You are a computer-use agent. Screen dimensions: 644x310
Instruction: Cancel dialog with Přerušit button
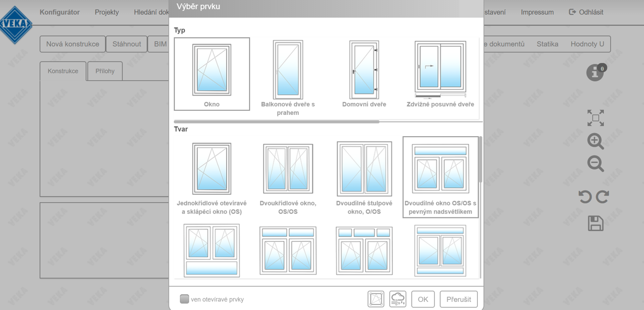pos(458,299)
